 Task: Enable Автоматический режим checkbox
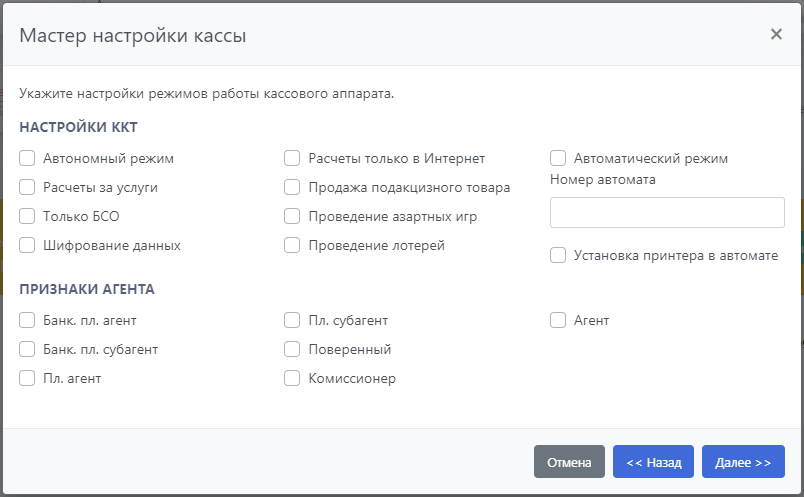558,158
